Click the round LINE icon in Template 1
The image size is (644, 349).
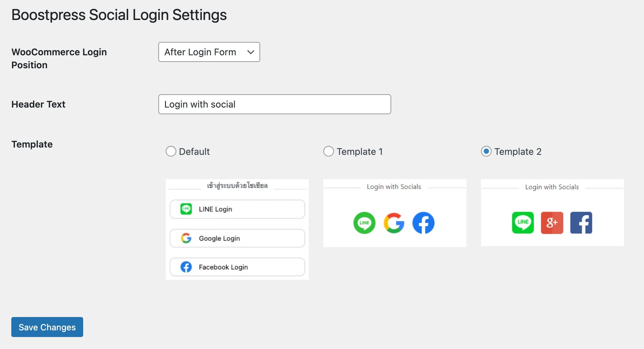(364, 223)
